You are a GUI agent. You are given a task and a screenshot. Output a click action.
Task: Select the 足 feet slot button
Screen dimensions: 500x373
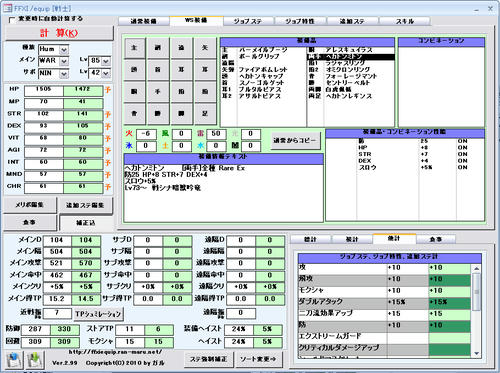[205, 114]
